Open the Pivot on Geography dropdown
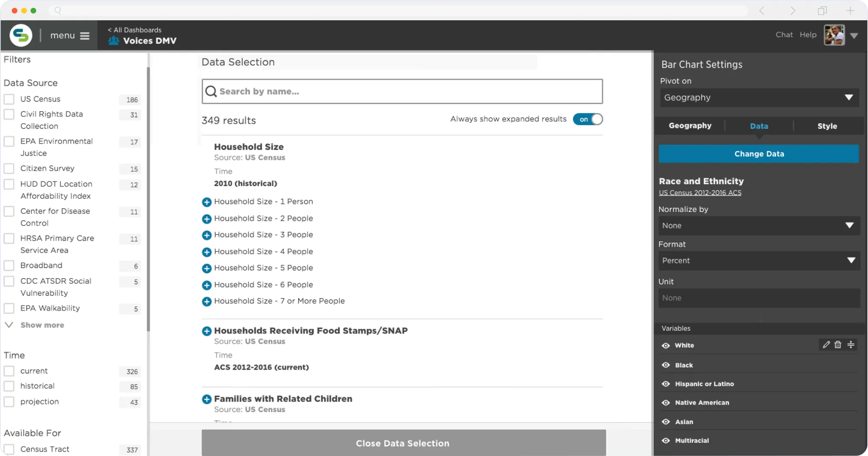The width and height of the screenshot is (868, 456). coord(759,98)
